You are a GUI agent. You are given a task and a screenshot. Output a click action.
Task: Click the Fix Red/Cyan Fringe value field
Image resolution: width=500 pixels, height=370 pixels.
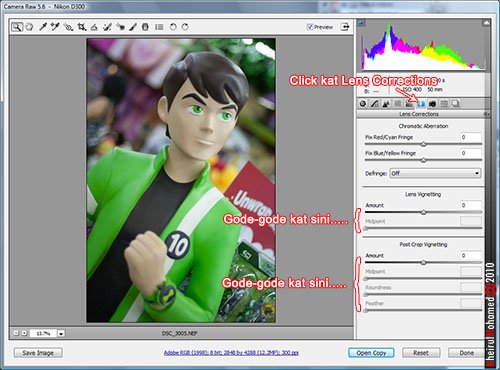(471, 137)
